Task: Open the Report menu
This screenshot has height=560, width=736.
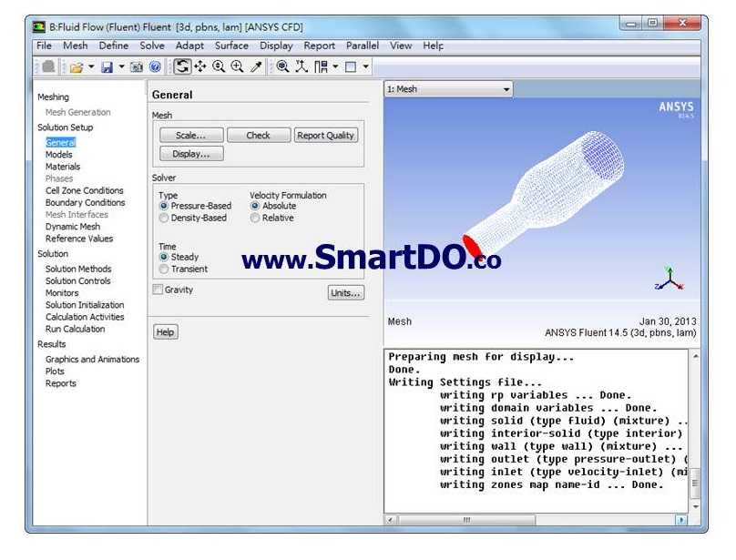Action: point(319,46)
